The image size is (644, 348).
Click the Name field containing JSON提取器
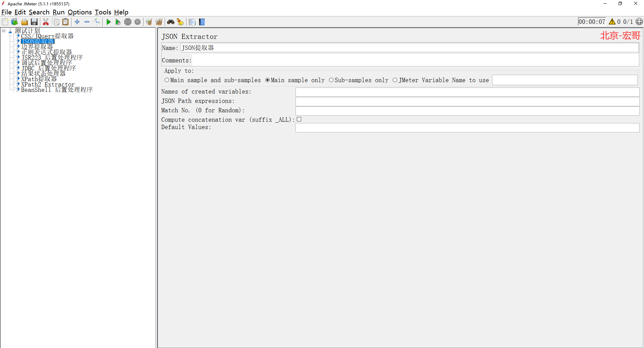click(410, 48)
